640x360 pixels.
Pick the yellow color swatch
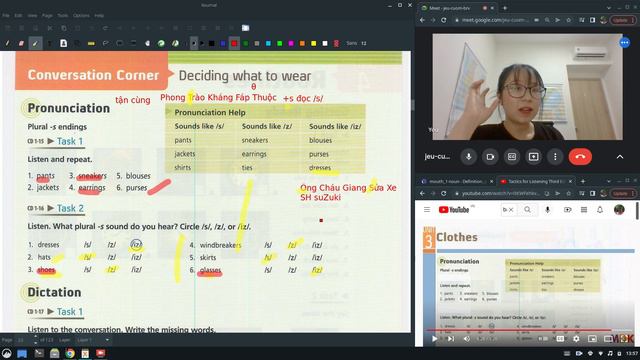point(313,43)
